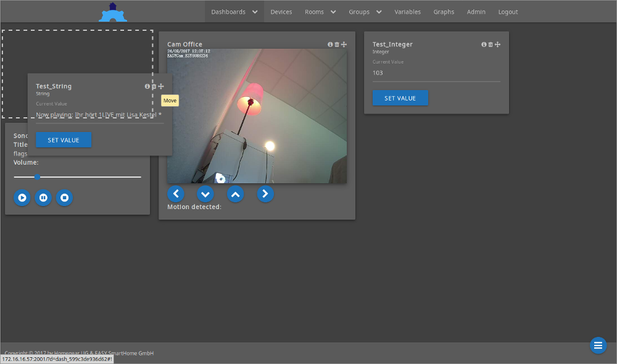The width and height of the screenshot is (617, 364).
Task: Delete the Cam Office widget via trash icon
Action: 337,44
